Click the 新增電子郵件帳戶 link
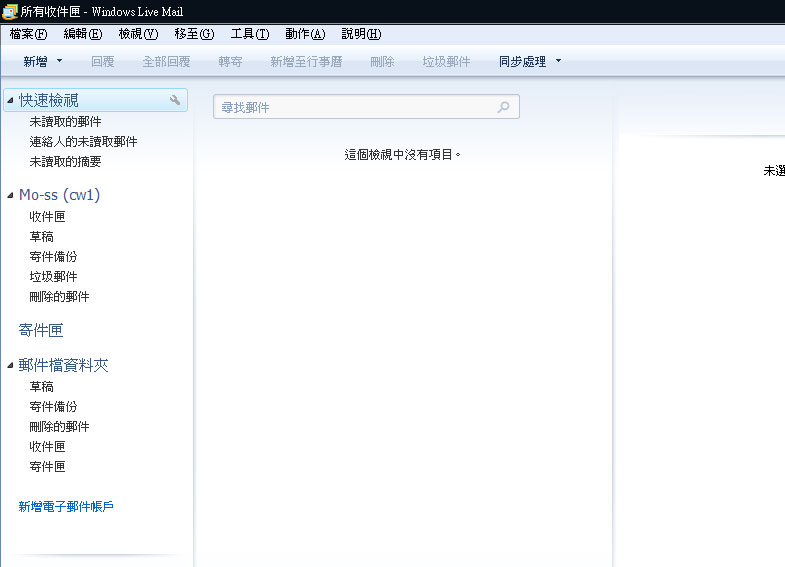The width and height of the screenshot is (785, 567). (x=66, y=506)
